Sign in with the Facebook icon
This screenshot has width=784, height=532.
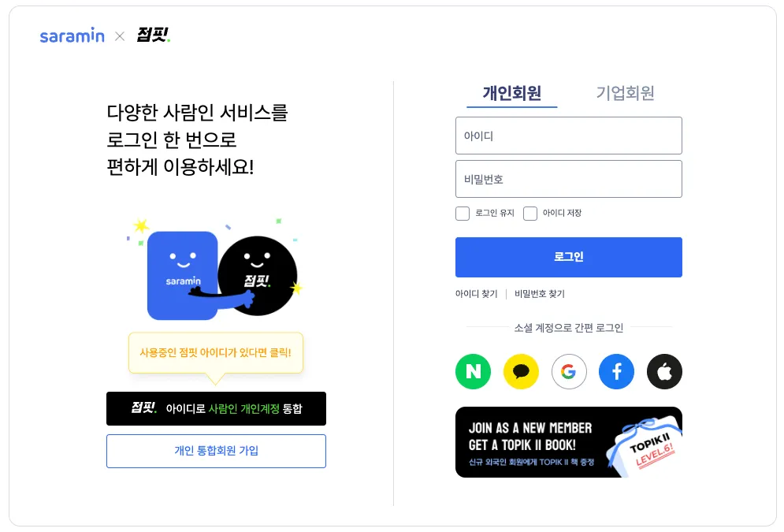(x=616, y=371)
